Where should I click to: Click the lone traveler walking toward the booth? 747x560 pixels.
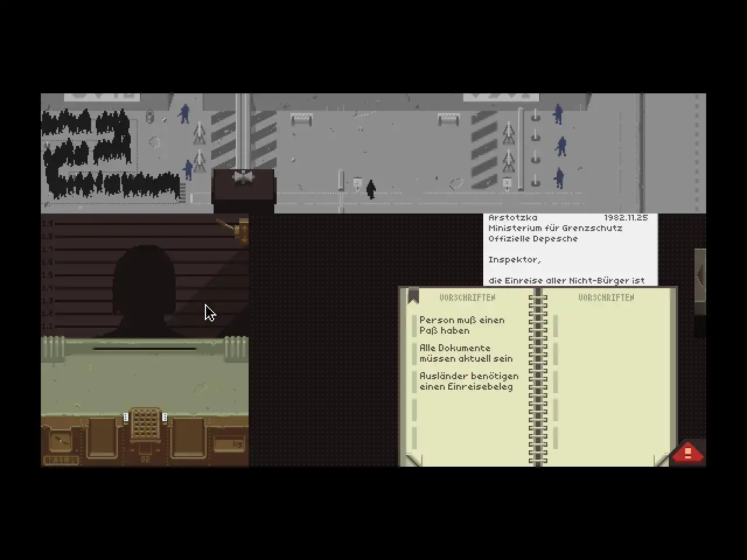coord(371,189)
